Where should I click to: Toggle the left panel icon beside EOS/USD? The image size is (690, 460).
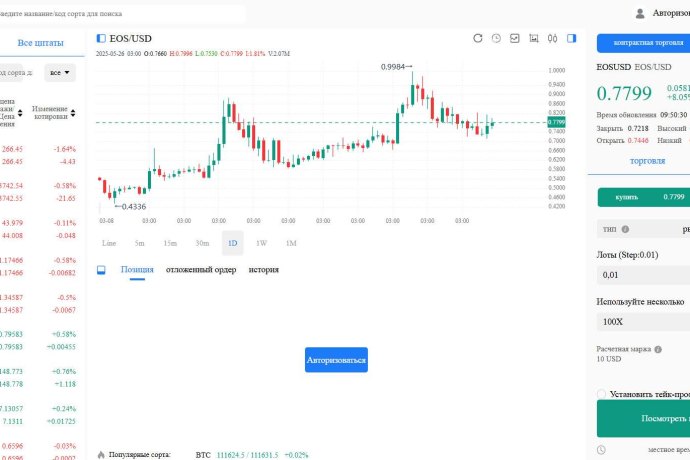(101, 38)
